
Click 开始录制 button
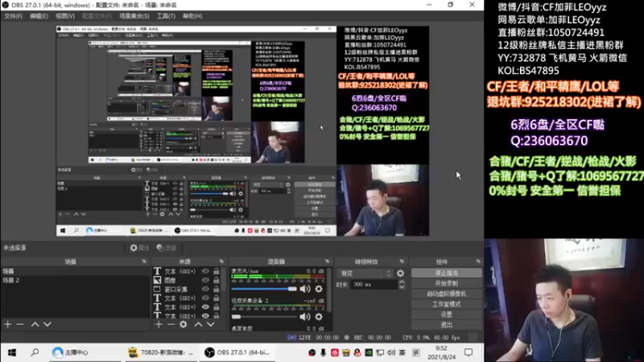click(447, 283)
